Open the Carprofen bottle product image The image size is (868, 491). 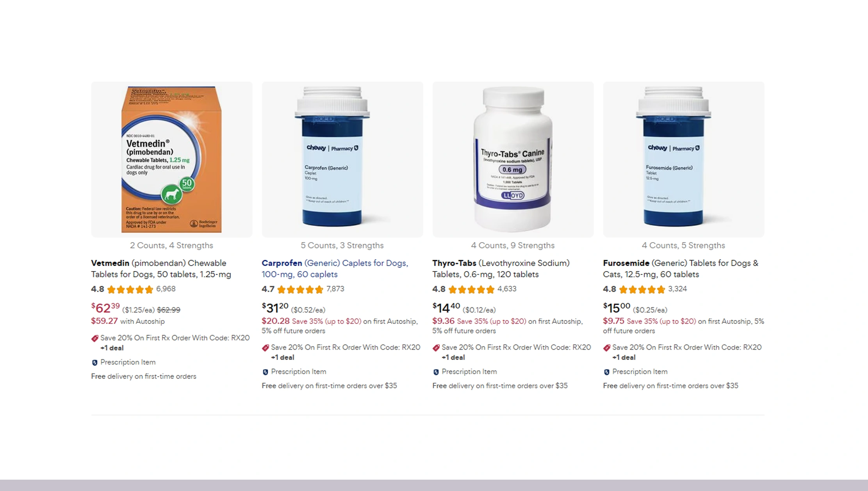point(342,159)
